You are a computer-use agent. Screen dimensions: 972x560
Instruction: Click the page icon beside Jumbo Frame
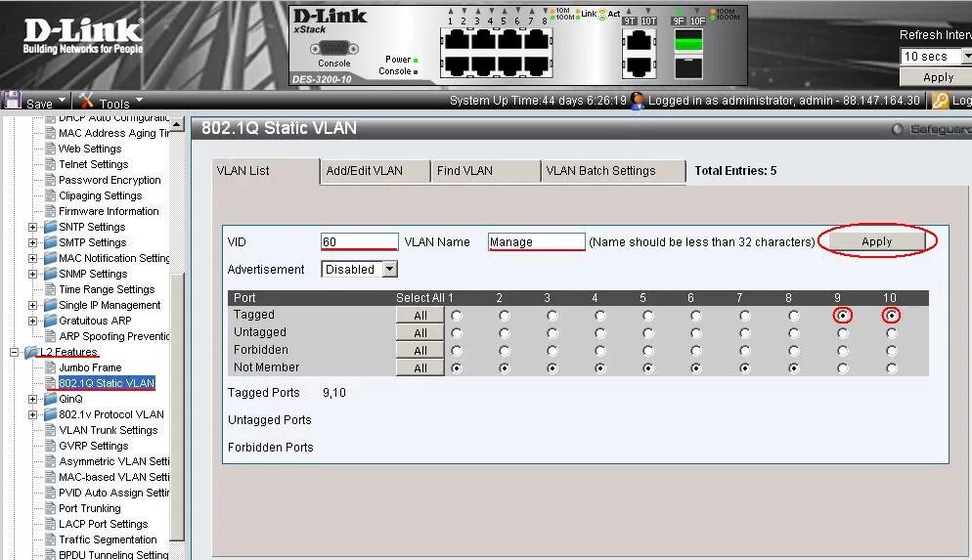coord(51,367)
